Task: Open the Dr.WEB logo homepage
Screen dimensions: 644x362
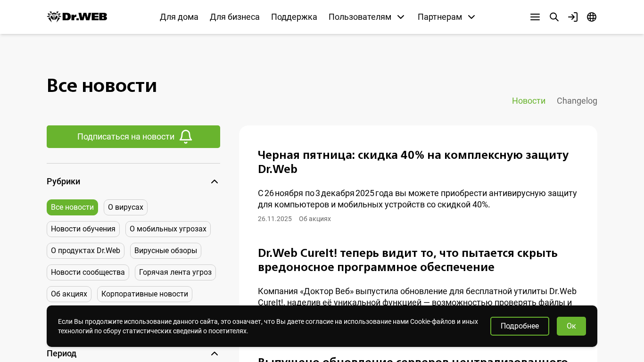Action: tap(77, 17)
